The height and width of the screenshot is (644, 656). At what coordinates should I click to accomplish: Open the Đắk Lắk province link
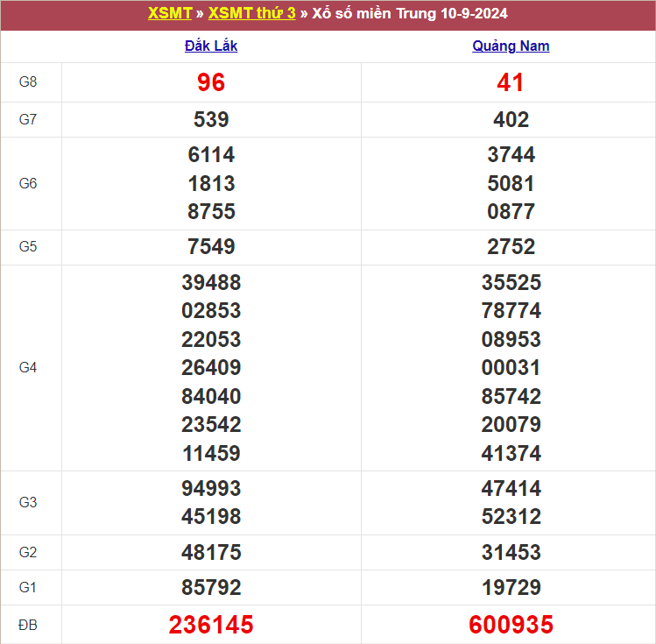click(211, 46)
